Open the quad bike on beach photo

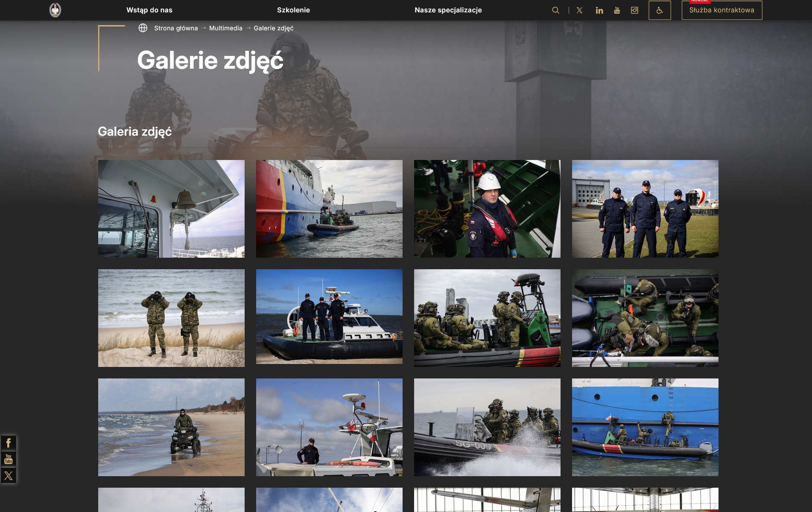coord(171,427)
